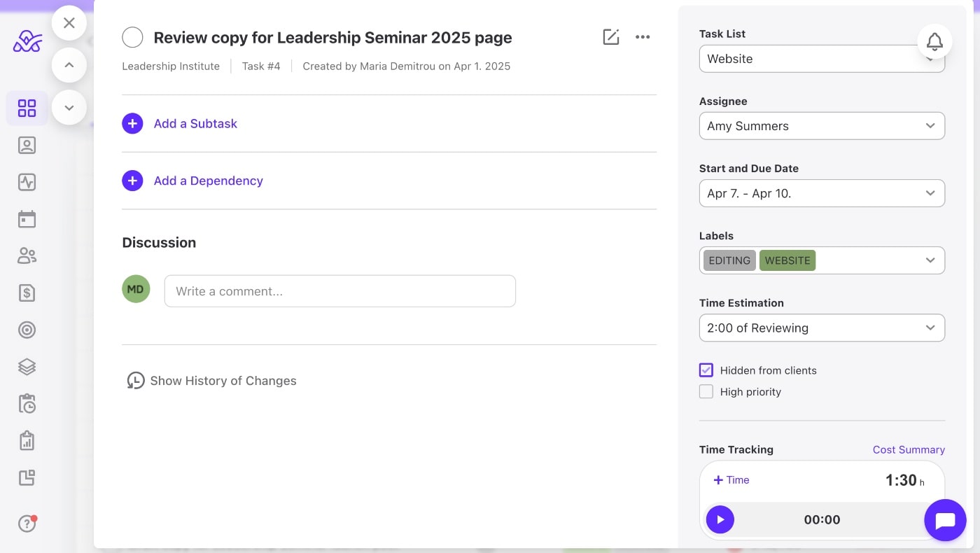Open the calendar icon in sidebar
Screen dimensions: 980x553
27,219
